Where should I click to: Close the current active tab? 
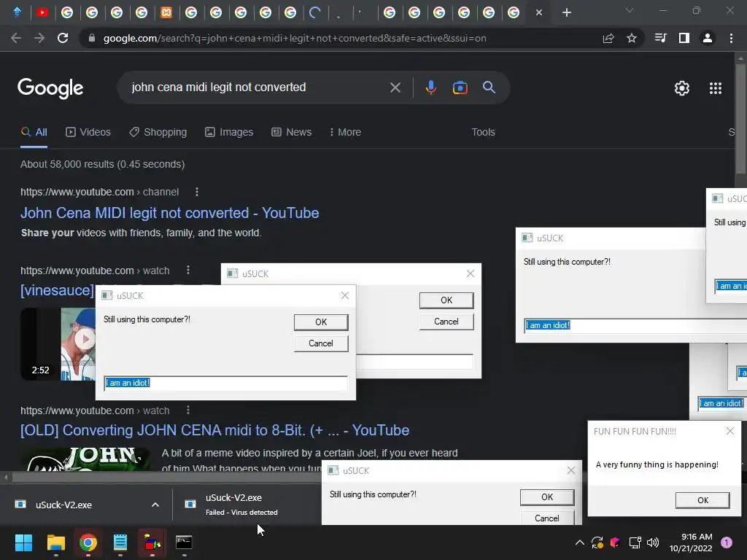(x=539, y=12)
